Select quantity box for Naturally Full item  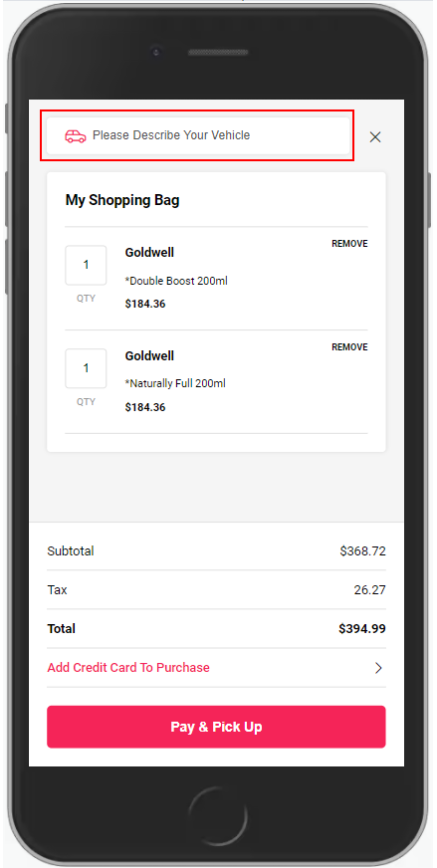point(86,368)
